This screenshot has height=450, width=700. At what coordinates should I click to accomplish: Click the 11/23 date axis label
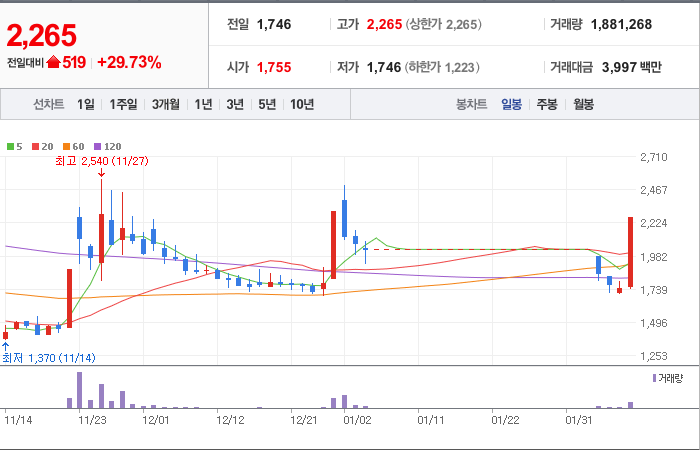pyautogui.click(x=92, y=421)
